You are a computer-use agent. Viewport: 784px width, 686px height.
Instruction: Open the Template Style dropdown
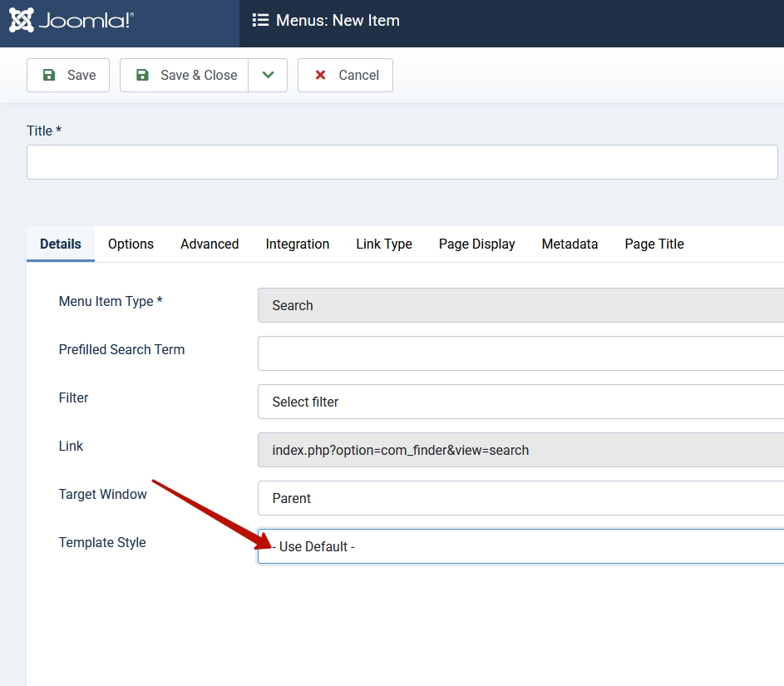520,546
